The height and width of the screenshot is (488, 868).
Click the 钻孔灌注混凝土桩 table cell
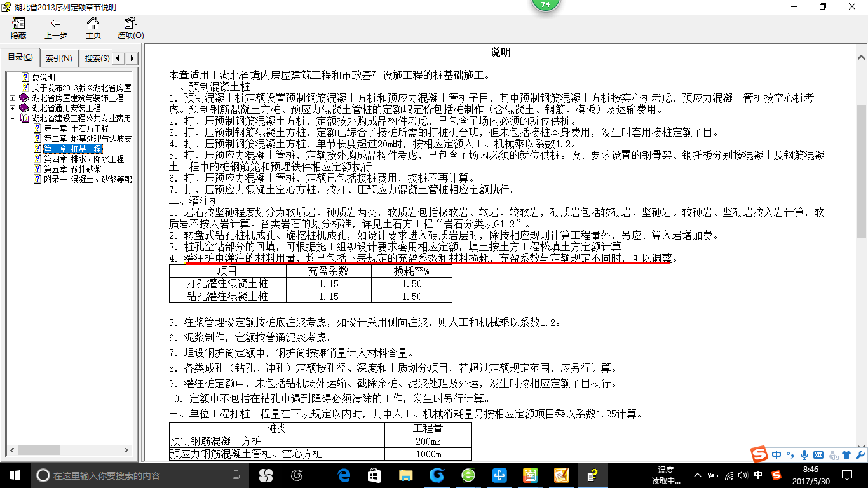[x=227, y=296]
